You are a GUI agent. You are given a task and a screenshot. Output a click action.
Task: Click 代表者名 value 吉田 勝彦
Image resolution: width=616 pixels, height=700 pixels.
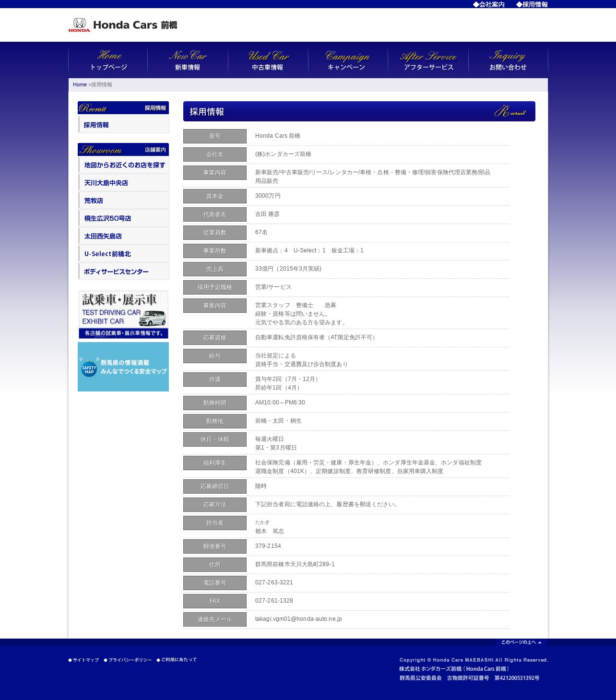(x=267, y=214)
